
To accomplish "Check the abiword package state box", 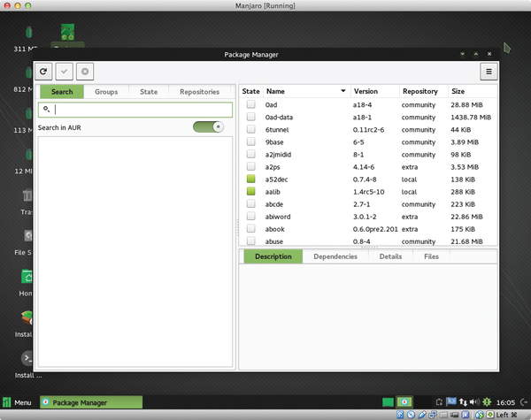I will (251, 216).
